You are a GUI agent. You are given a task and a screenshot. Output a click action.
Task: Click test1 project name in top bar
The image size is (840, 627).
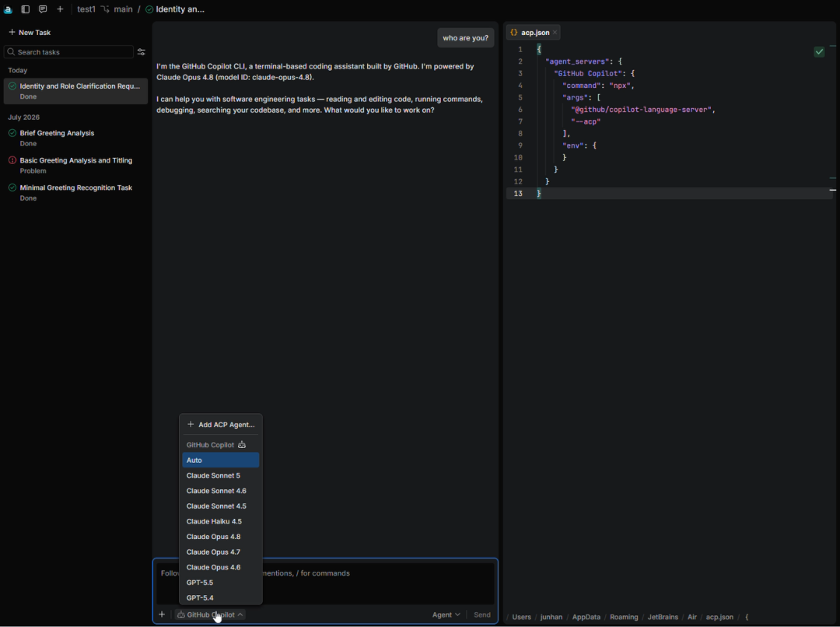(x=86, y=9)
